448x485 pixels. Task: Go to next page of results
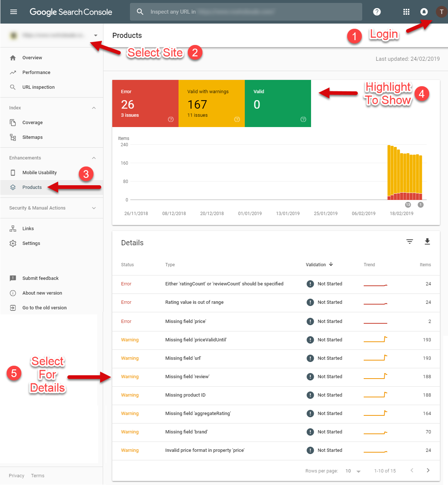pos(428,470)
